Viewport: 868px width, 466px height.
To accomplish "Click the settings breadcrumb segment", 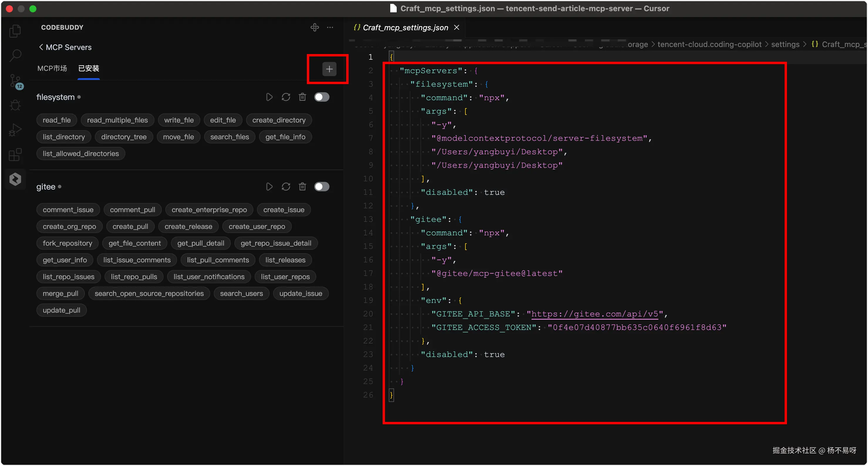I will pos(785,44).
